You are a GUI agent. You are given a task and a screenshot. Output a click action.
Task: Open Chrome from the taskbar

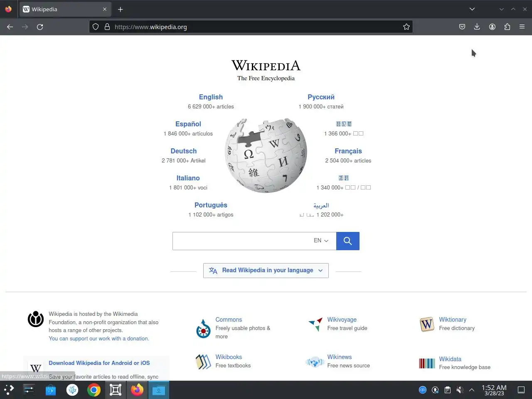point(94,390)
